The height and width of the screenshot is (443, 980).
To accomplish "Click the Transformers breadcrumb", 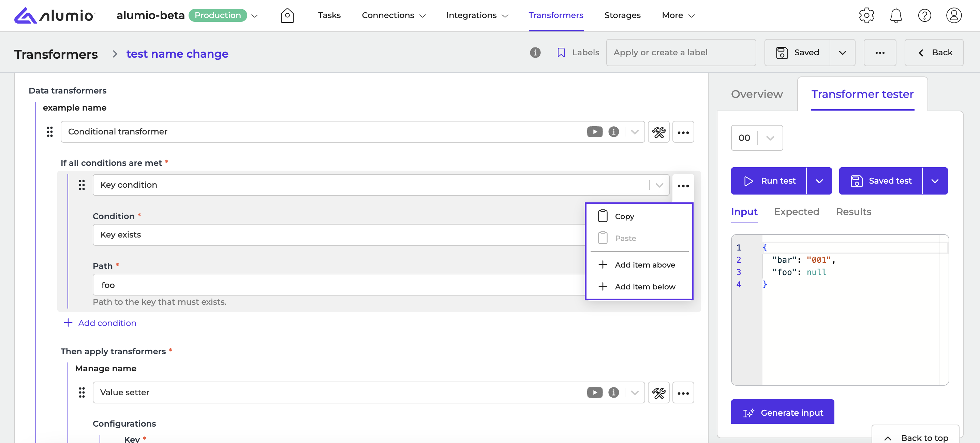I will coord(56,55).
